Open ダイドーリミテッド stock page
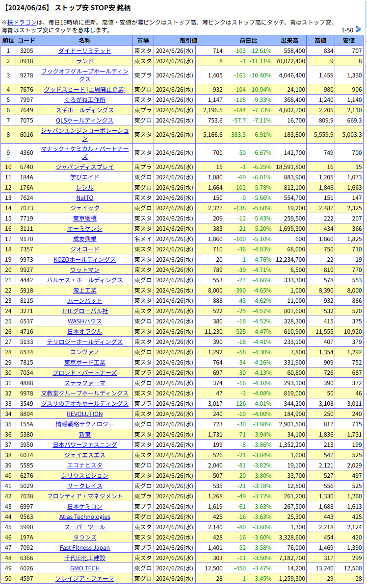 pyautogui.click(x=84, y=50)
